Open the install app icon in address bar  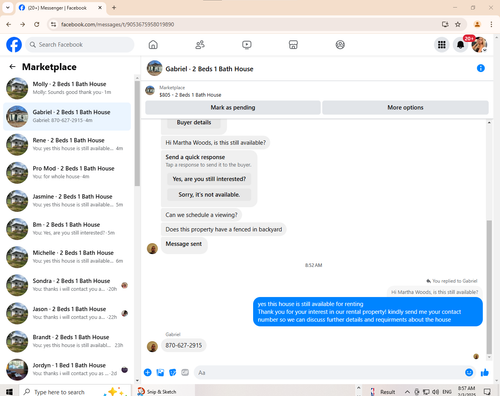pos(445,24)
